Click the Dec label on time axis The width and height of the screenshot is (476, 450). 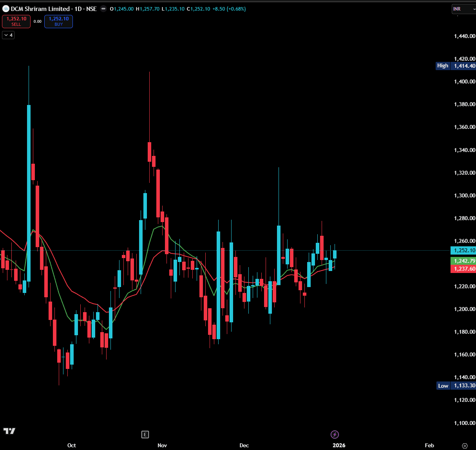(244, 445)
